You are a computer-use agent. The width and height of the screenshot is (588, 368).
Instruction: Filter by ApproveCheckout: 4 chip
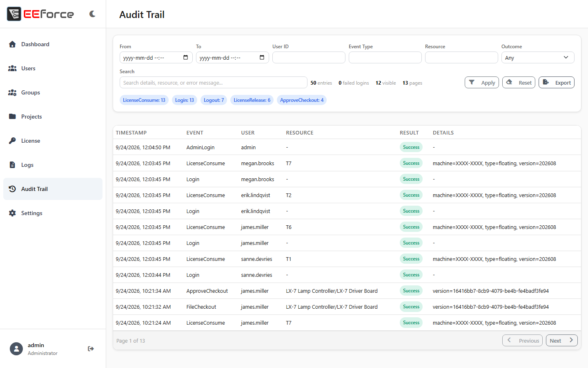[302, 100]
